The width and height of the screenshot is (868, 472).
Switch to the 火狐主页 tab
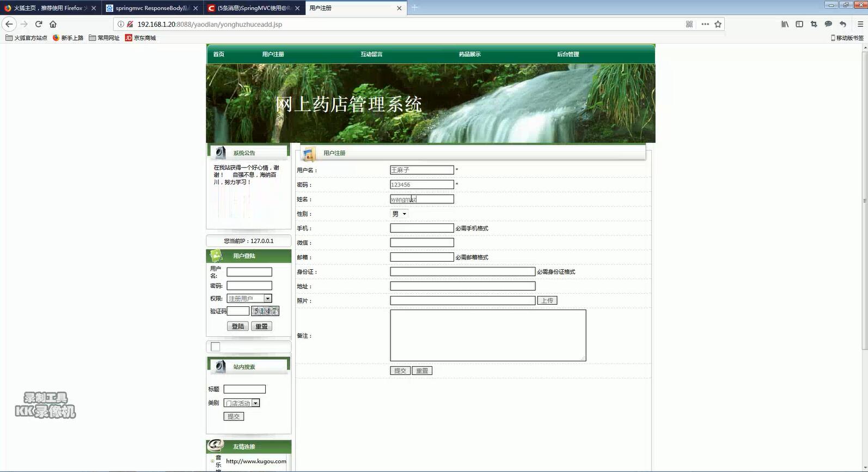coord(49,8)
